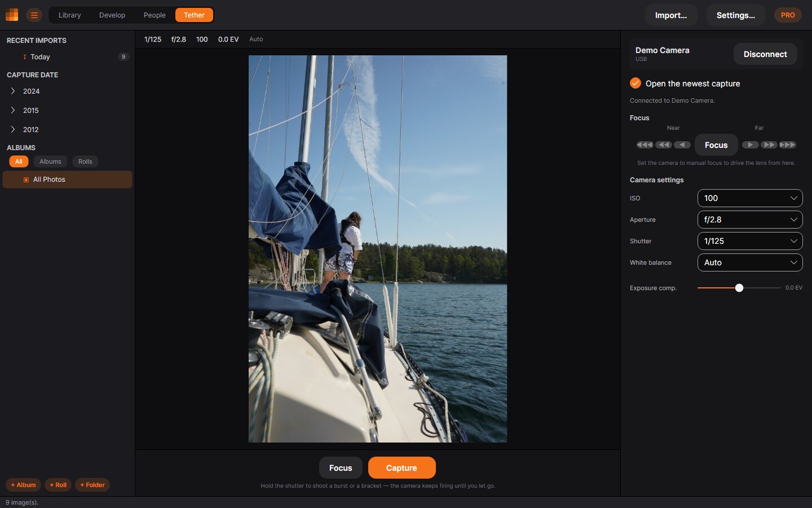Viewport: 812px width, 508px height.
Task: Open the White balance dropdown
Action: coord(750,262)
